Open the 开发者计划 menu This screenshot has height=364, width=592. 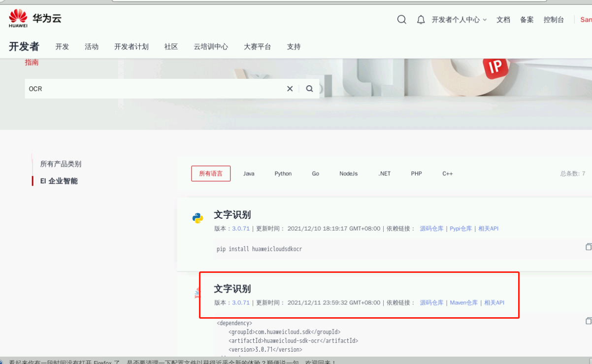point(132,47)
